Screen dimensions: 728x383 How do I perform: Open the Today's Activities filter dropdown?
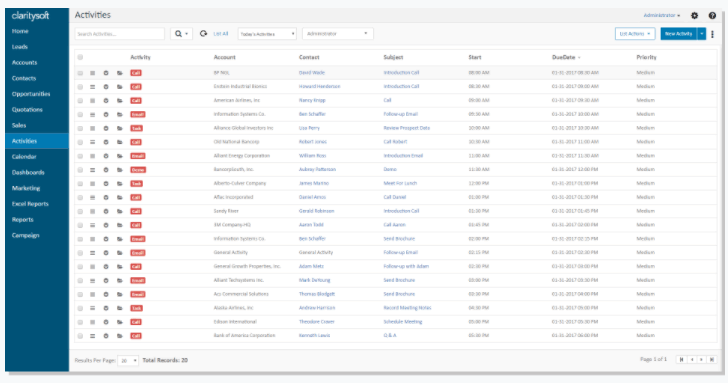click(267, 34)
